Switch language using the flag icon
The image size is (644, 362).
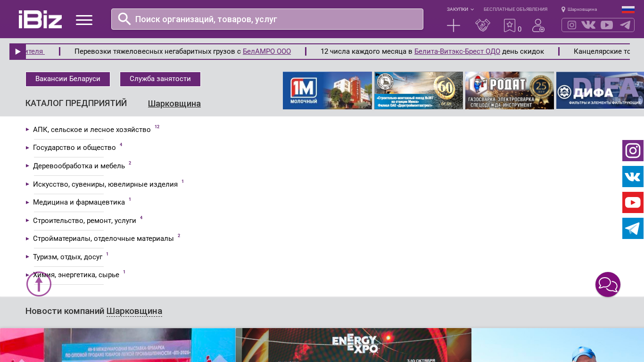point(628,9)
